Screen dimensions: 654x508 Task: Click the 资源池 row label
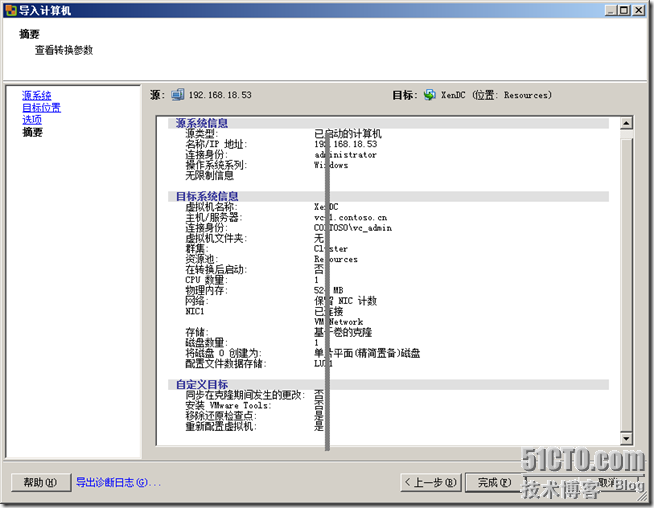click(201, 259)
